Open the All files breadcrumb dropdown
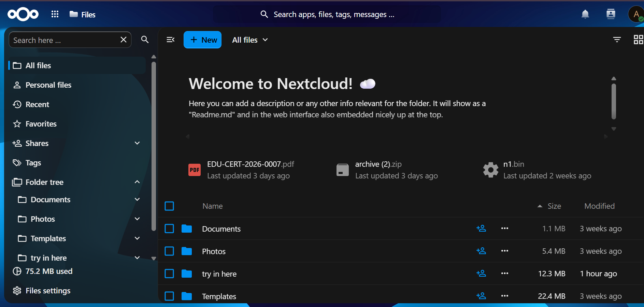The height and width of the screenshot is (307, 644). point(250,40)
